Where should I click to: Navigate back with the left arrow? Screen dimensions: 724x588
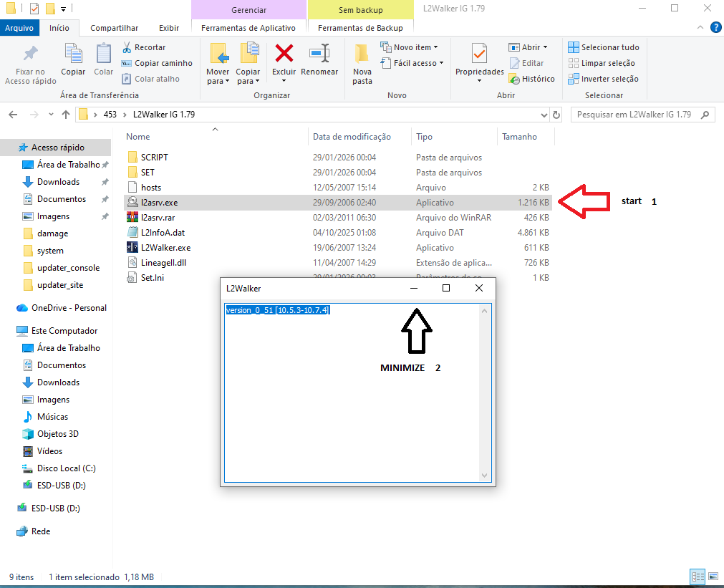pos(13,115)
